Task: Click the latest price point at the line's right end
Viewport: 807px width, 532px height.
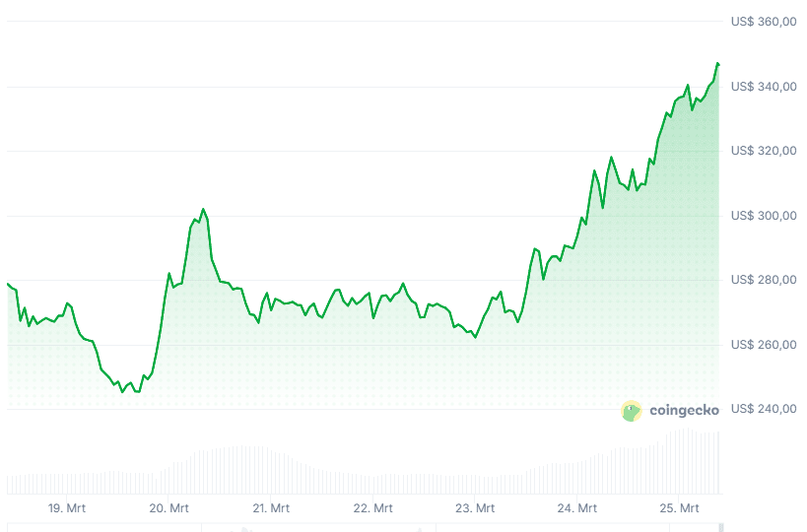Action: [717, 63]
